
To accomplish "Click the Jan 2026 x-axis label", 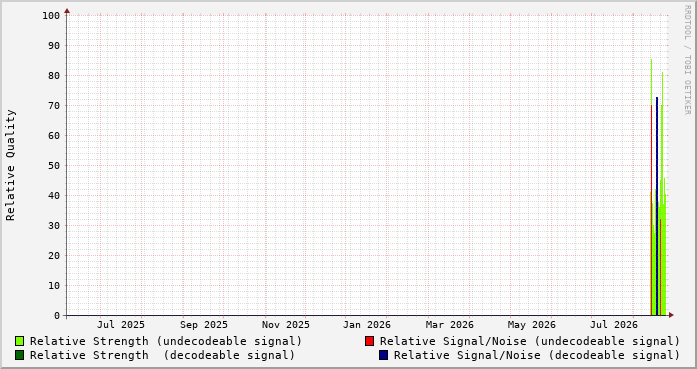I will pos(367,325).
